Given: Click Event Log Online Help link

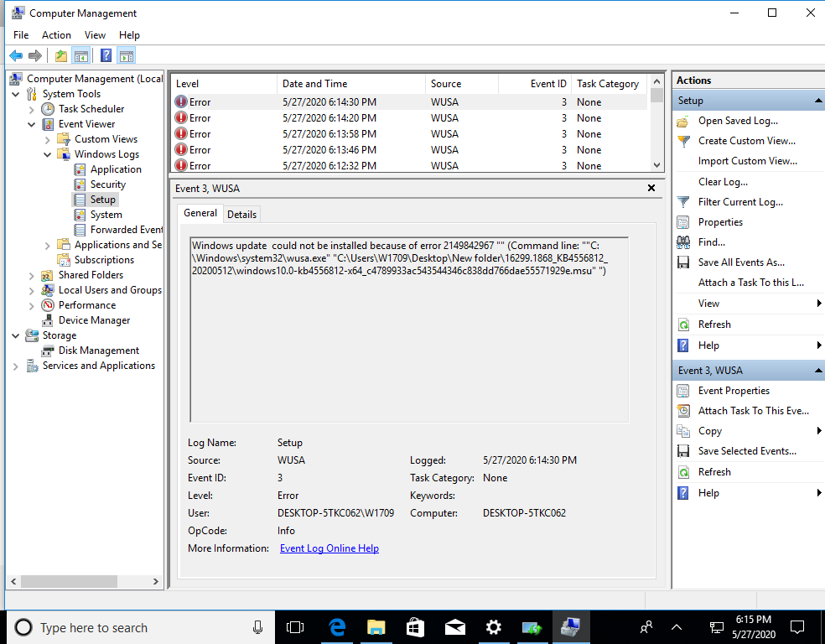Looking at the screenshot, I should coord(329,548).
